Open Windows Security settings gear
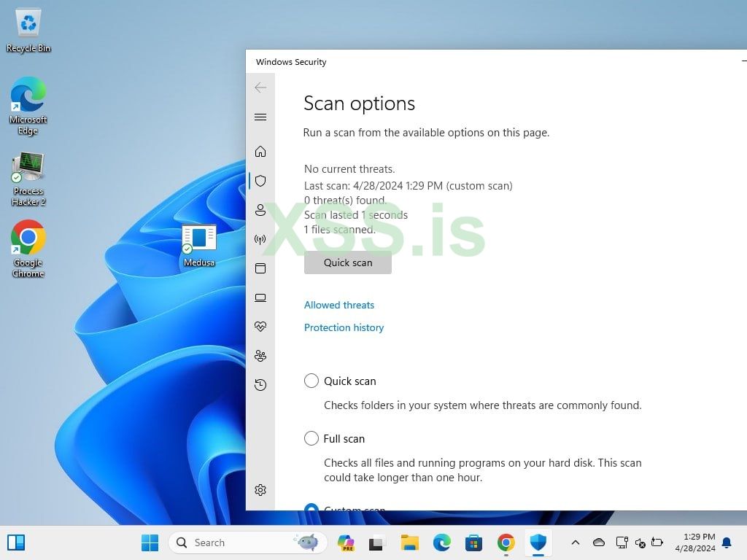Viewport: 747px width, 560px height. (x=260, y=490)
